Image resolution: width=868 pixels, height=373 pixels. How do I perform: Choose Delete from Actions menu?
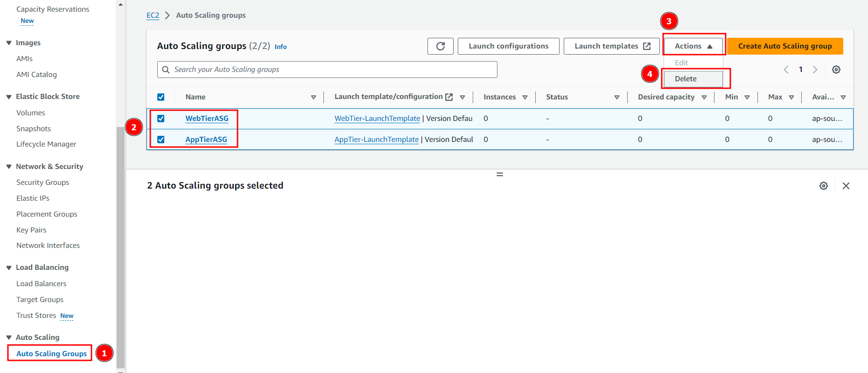click(693, 79)
